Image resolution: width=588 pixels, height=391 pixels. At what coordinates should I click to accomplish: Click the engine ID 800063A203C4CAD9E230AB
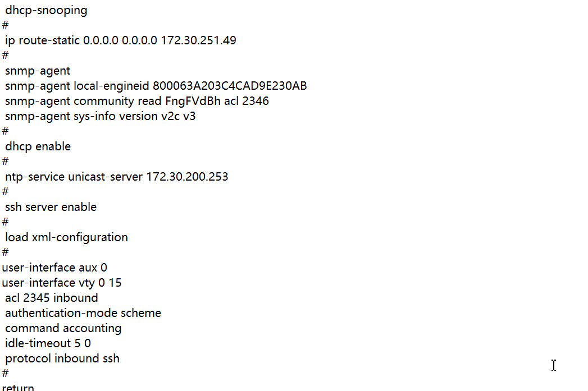230,86
